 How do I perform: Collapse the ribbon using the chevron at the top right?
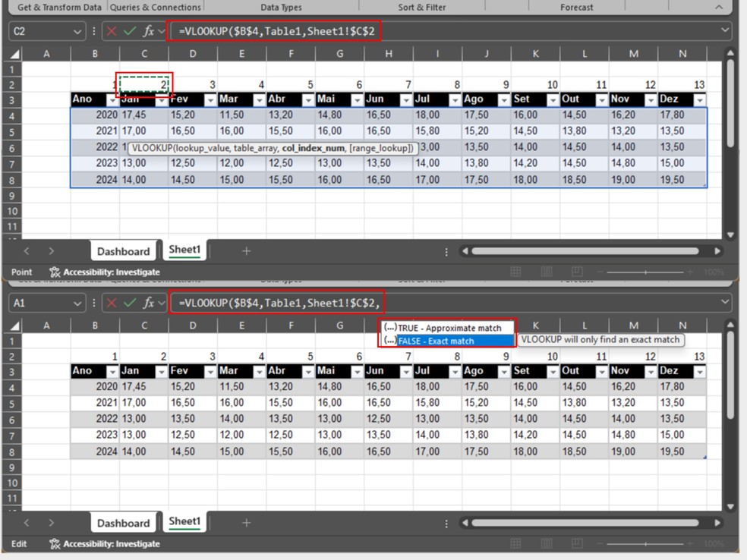click(x=718, y=7)
